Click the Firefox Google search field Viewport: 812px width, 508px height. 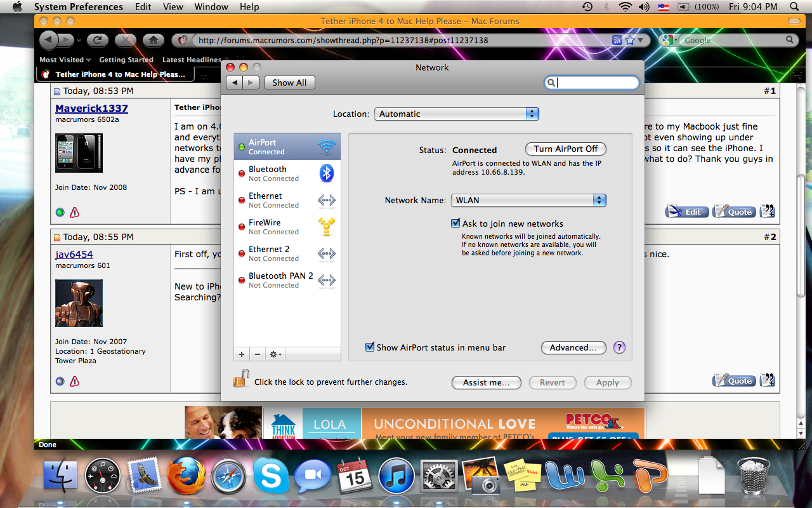(x=734, y=40)
